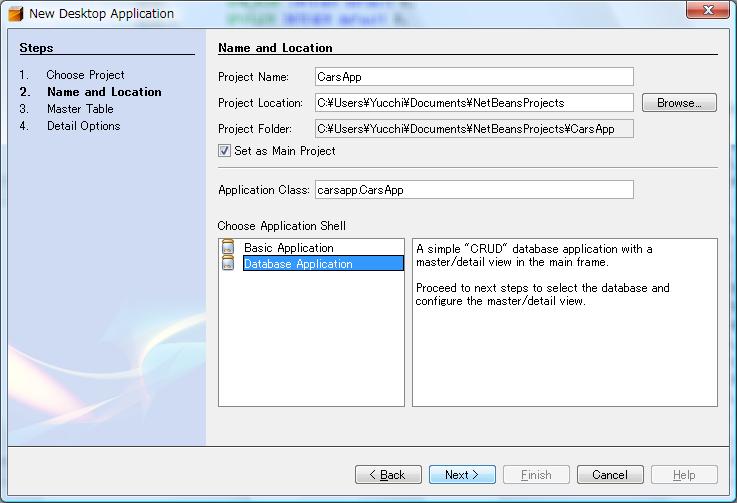737x503 pixels.
Task: Click the greyed-out Help button
Action: (x=684, y=475)
